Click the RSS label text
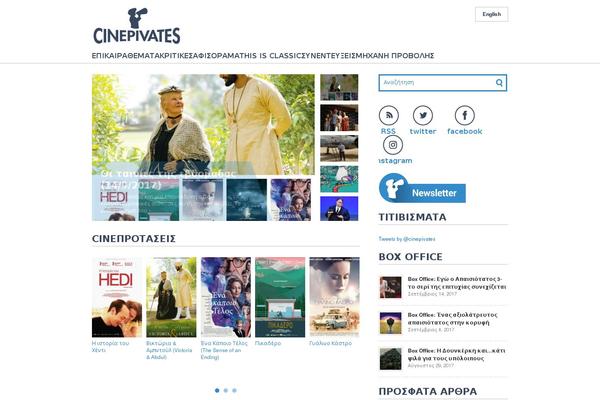Screen dimensions: 600x400 pyautogui.click(x=388, y=131)
